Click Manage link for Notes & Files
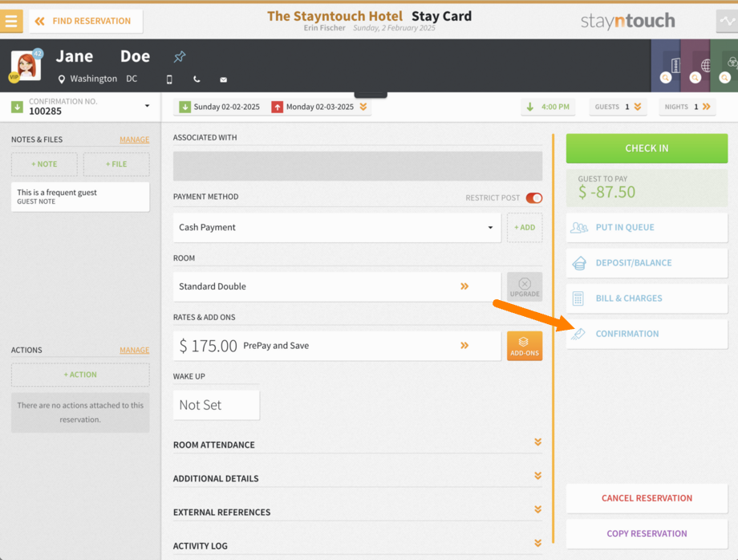 pos(134,140)
